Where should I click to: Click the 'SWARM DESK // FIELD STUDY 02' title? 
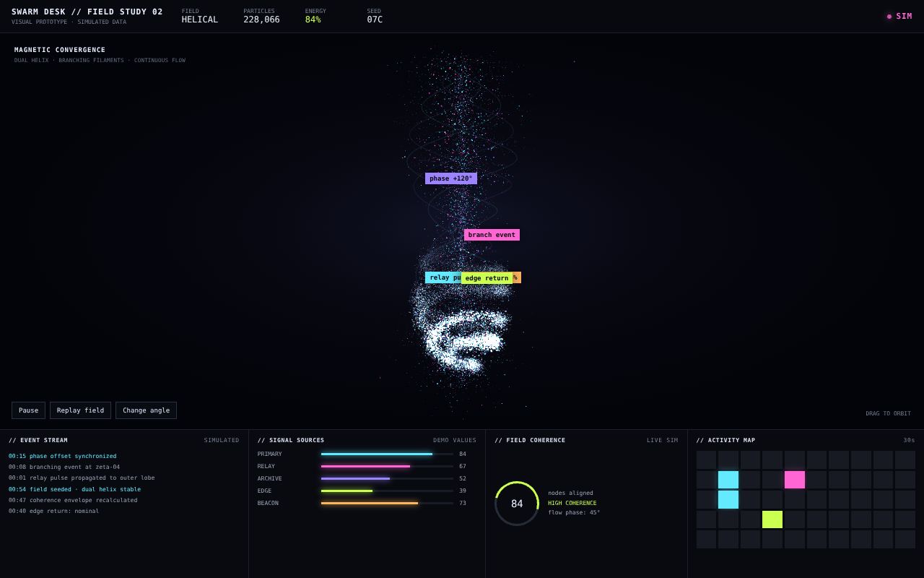click(x=87, y=12)
